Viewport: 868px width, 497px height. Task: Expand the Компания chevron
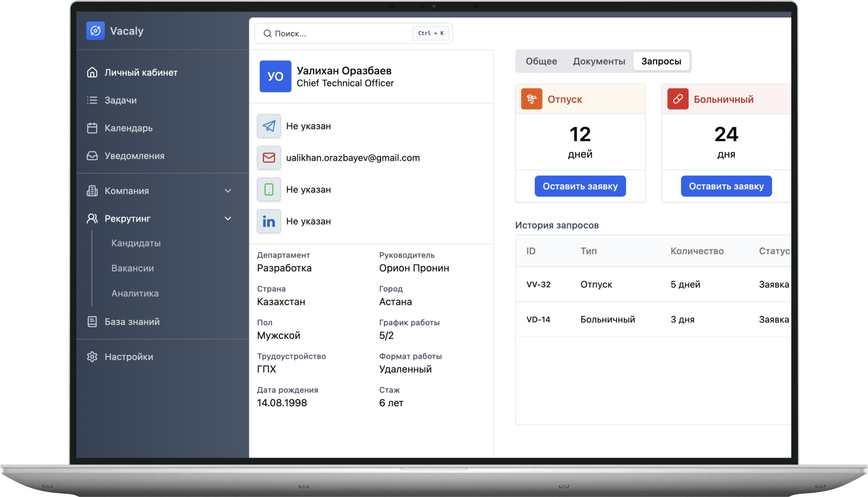tap(228, 191)
